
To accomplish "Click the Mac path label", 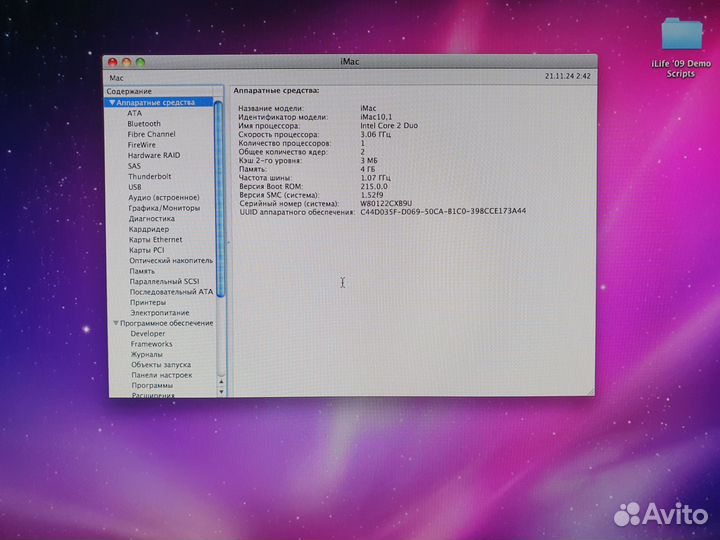I will click(116, 78).
